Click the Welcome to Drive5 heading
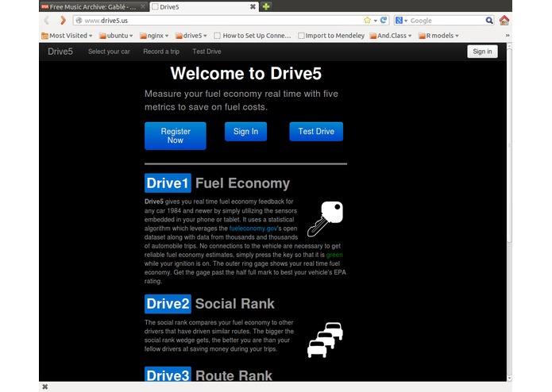The width and height of the screenshot is (552, 392). (x=245, y=73)
